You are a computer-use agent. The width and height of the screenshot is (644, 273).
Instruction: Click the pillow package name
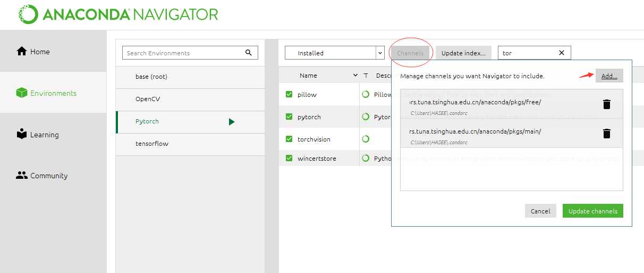(307, 95)
